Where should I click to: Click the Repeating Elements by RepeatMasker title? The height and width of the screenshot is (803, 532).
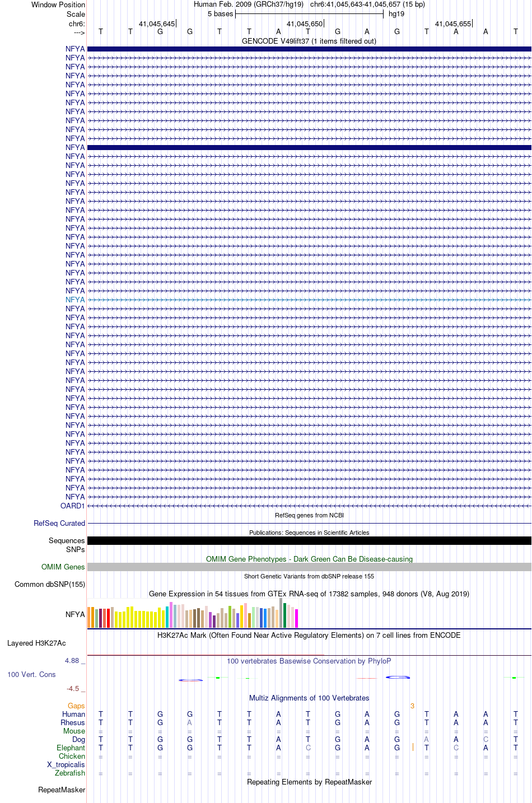309,782
